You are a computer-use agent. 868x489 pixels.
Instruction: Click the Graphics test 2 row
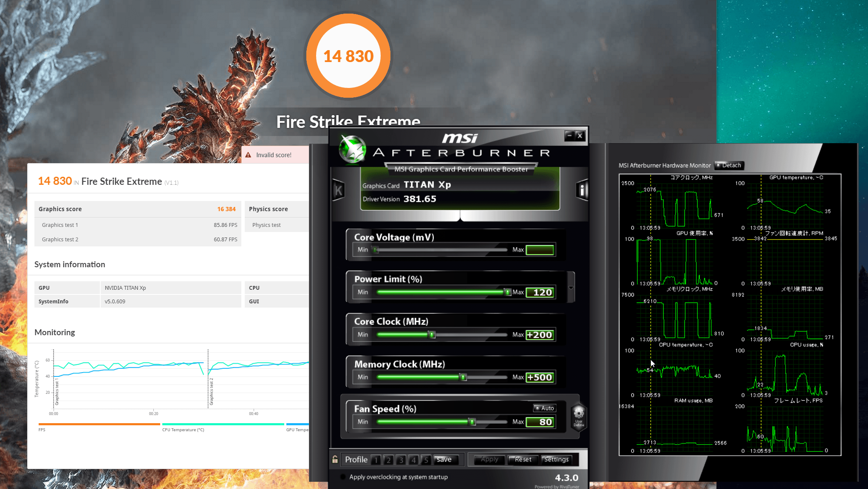[138, 239]
